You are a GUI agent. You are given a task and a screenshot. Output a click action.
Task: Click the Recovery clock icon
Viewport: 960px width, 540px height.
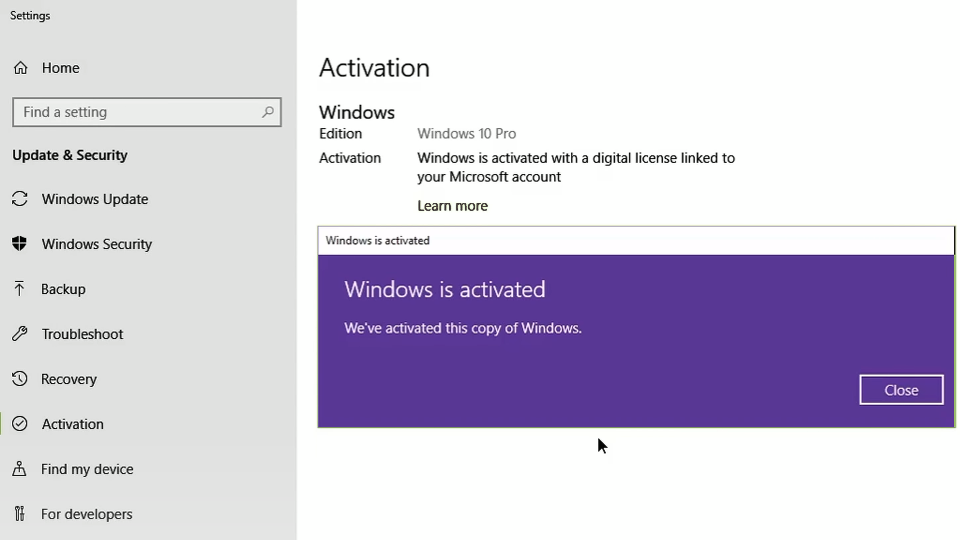[x=20, y=378]
